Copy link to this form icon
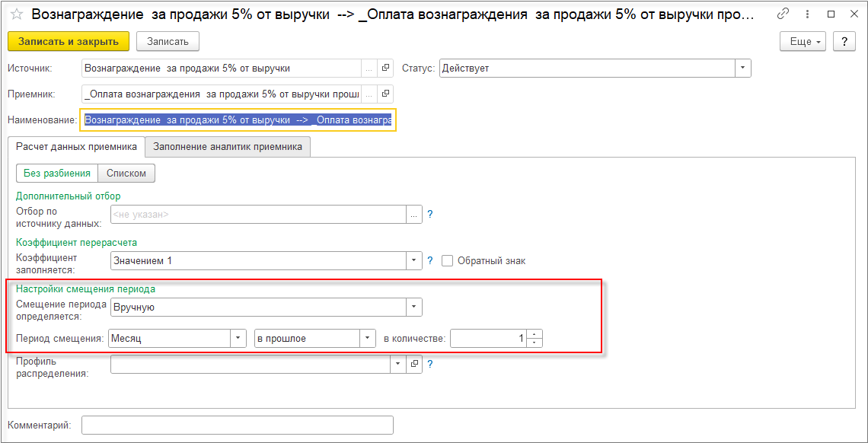868x443 pixels. coord(783,14)
